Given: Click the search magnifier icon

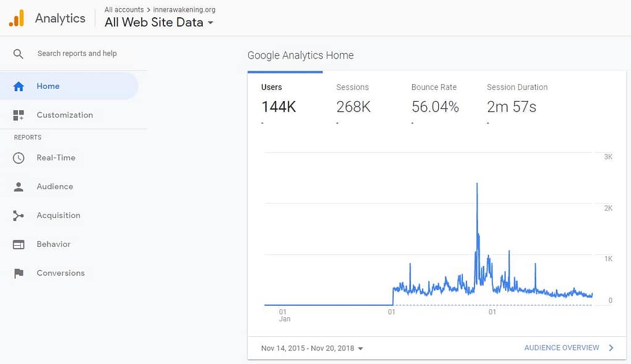Looking at the screenshot, I should (x=18, y=54).
